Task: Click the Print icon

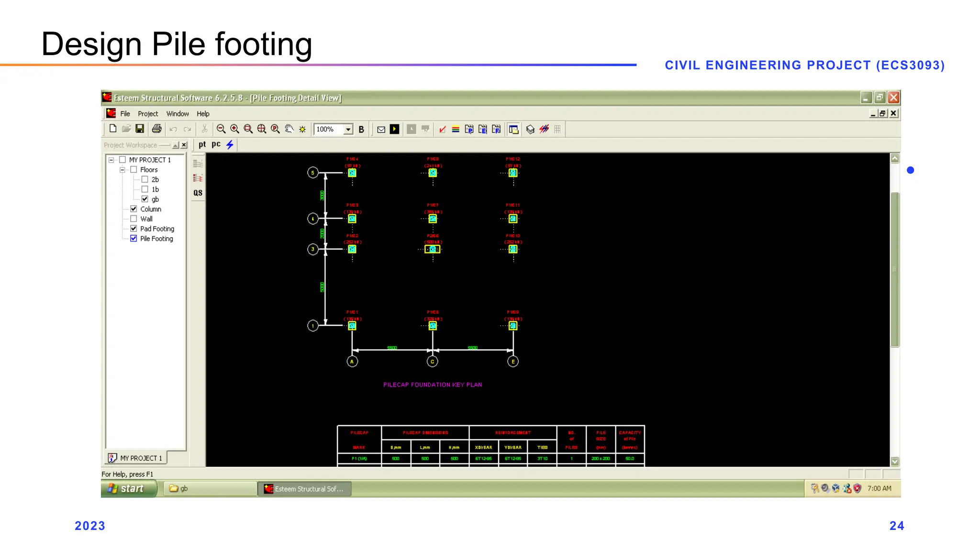Action: [x=156, y=129]
